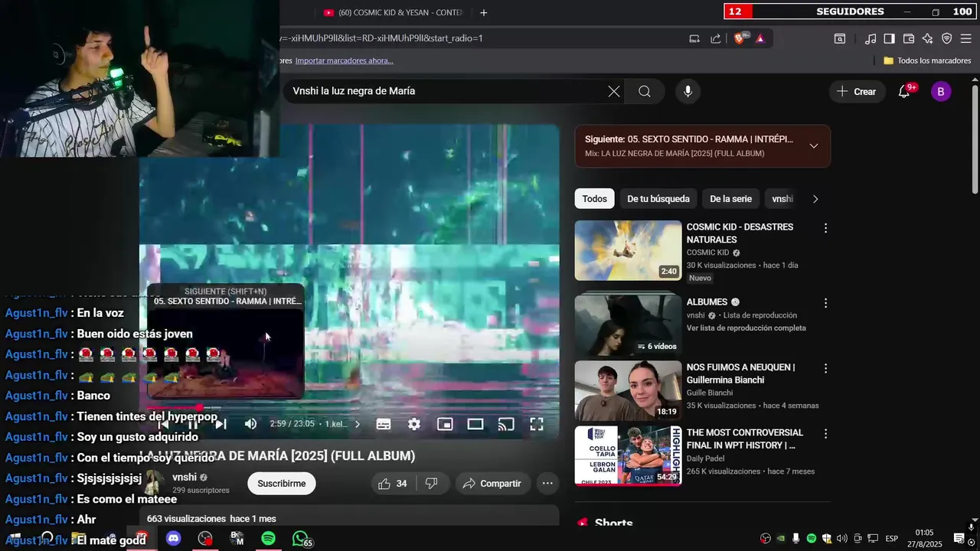Open video player settings gear

414,424
